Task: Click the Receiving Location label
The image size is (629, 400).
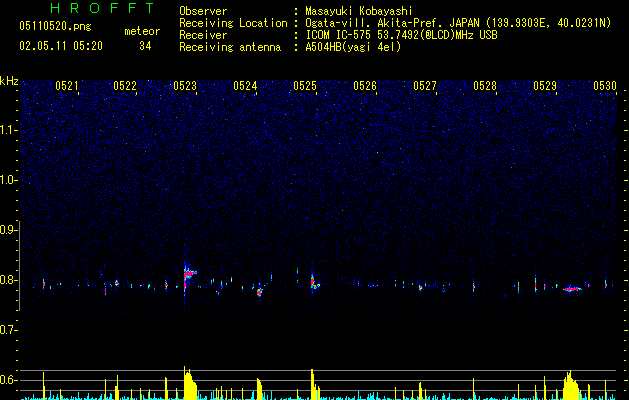Action: (233, 23)
